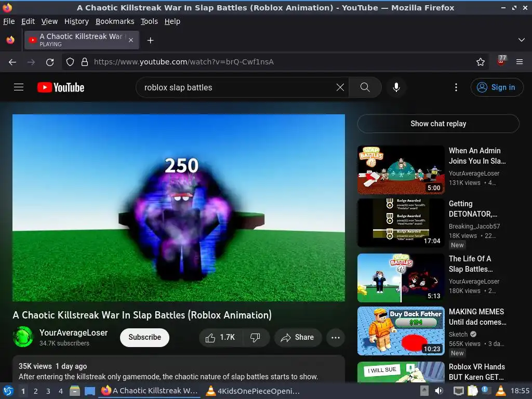This screenshot has width=532, height=399.
Task: Click the Breaking_Jacob57 channel name
Action: point(474,227)
